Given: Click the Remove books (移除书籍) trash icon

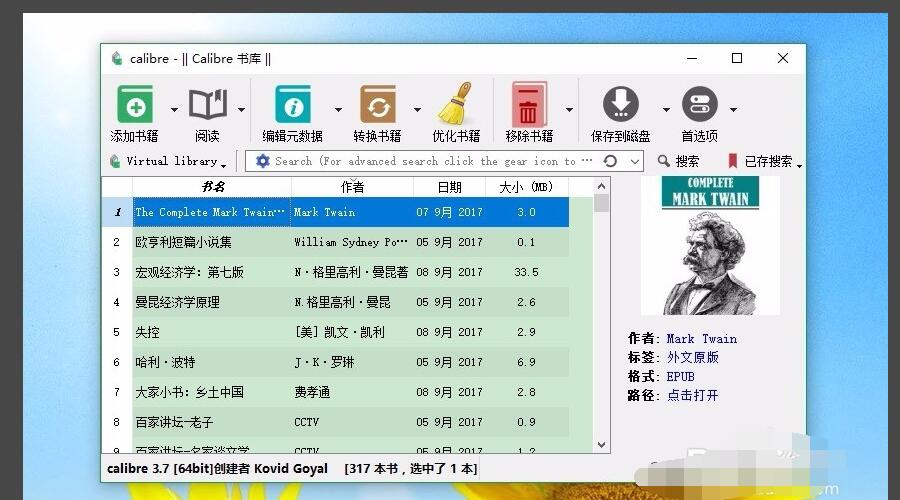Looking at the screenshot, I should click(529, 104).
